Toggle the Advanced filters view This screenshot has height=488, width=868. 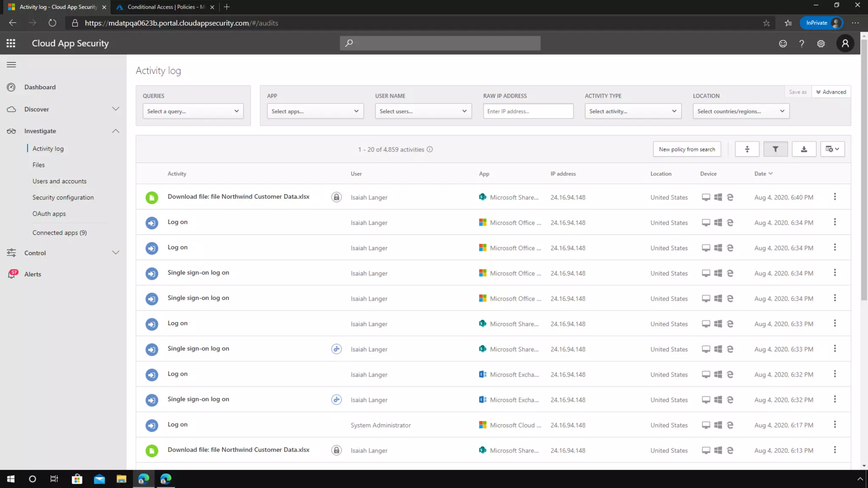831,92
